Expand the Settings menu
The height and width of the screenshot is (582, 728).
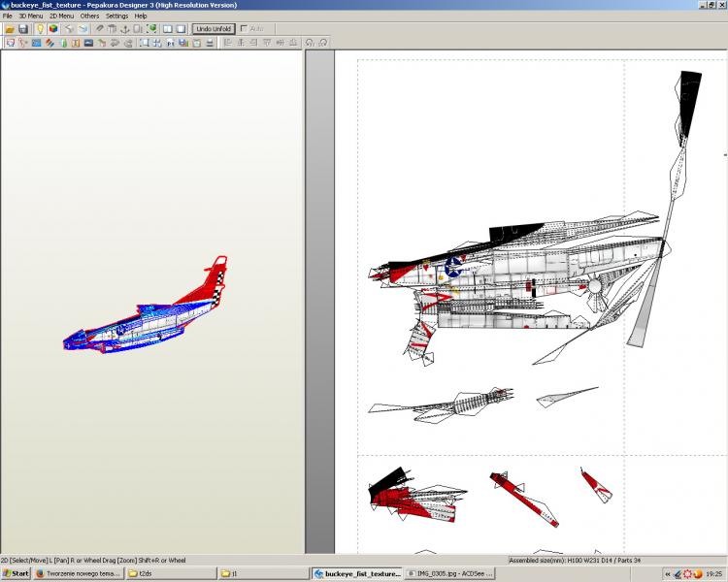pos(116,16)
